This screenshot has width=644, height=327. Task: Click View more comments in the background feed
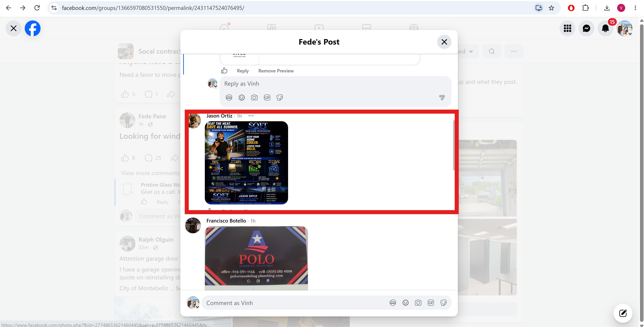[x=150, y=173]
